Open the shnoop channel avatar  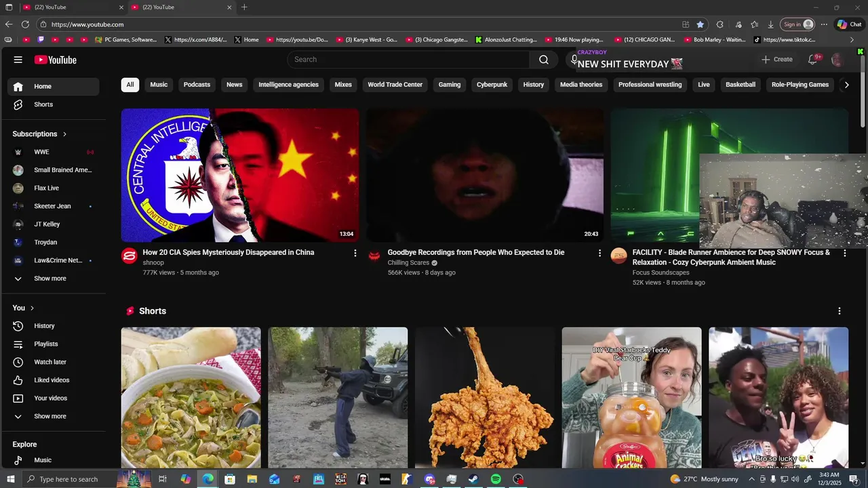point(129,256)
